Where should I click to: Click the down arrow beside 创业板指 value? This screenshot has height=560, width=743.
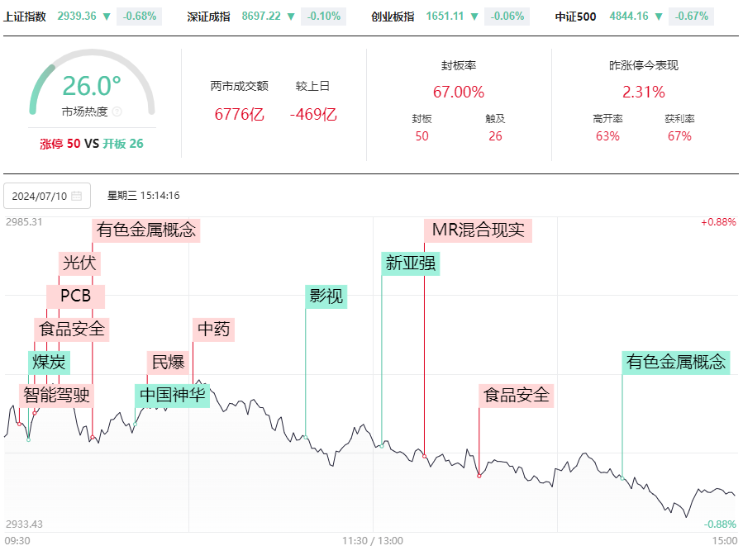(474, 17)
